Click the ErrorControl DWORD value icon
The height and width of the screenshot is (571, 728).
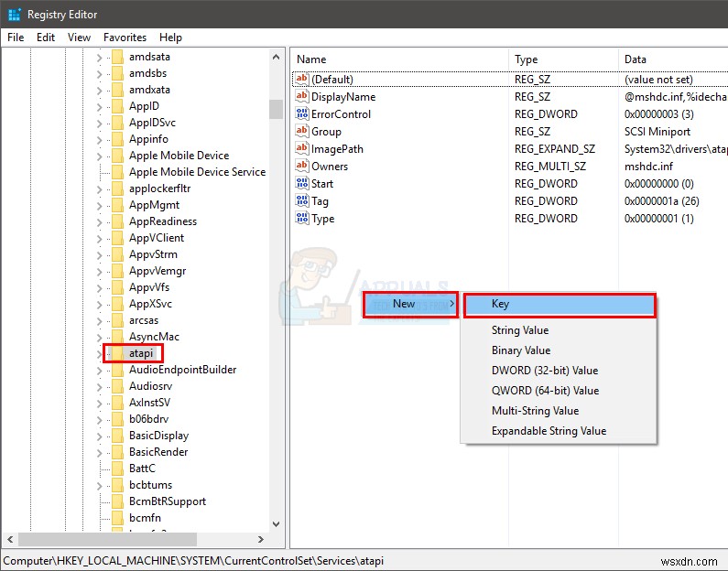pyautogui.click(x=302, y=113)
